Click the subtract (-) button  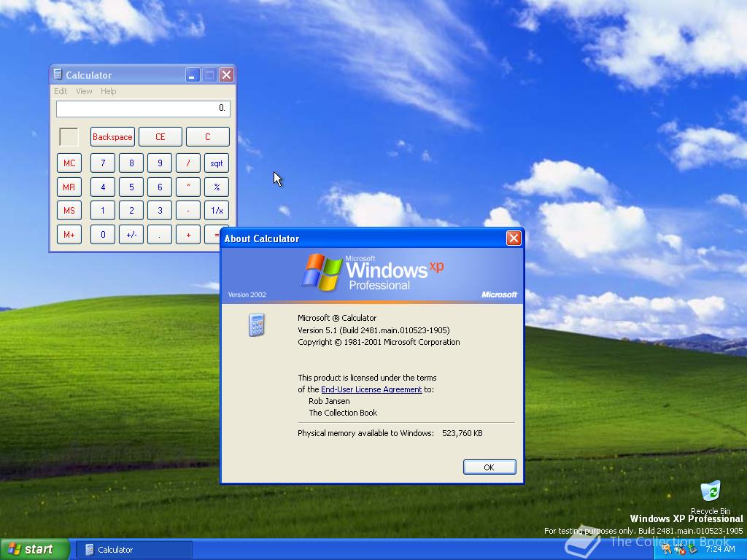pos(188,211)
